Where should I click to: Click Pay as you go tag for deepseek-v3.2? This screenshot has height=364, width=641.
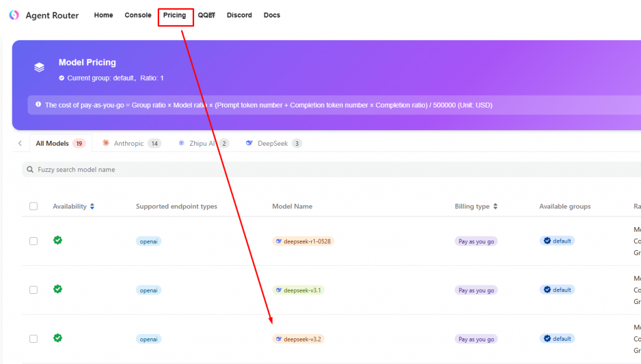coord(476,340)
